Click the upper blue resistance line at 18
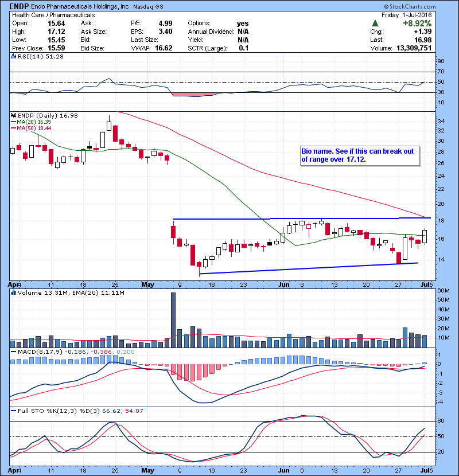The height and width of the screenshot is (476, 459). pyautogui.click(x=302, y=219)
